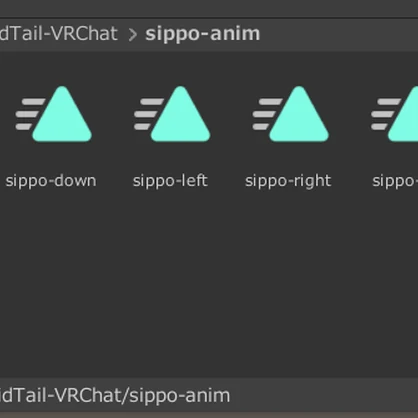Expand the chevron between the breadcrumb folders
Viewport: 418px width, 418px height.
click(132, 34)
